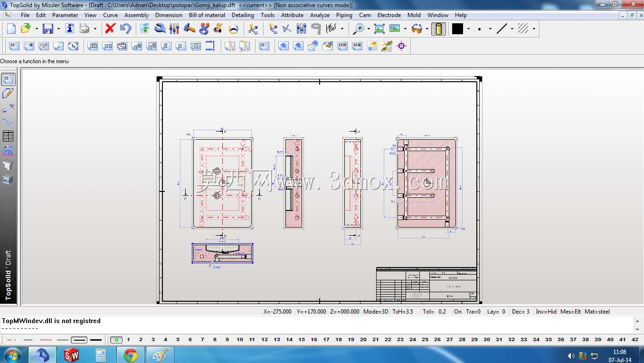Expand the print dropdown arrow
The width and height of the screenshot is (644, 363).
click(x=95, y=29)
